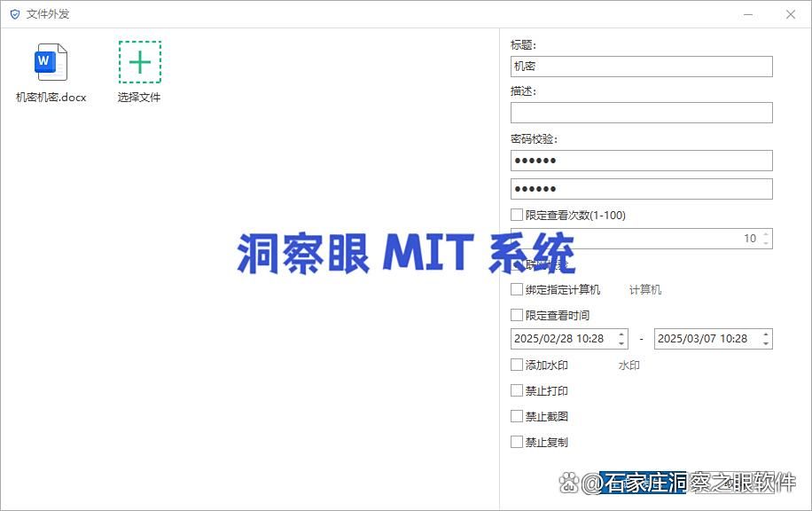Check the 禁止复制 option
This screenshot has height=511, width=812.
(516, 442)
